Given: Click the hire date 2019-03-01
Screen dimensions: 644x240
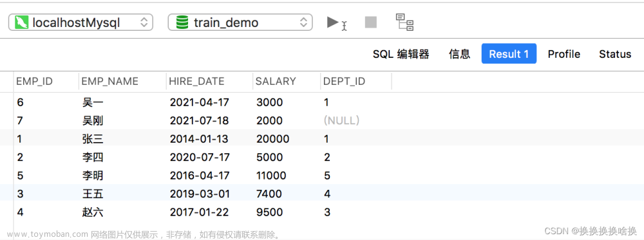Looking at the screenshot, I should point(200,194).
